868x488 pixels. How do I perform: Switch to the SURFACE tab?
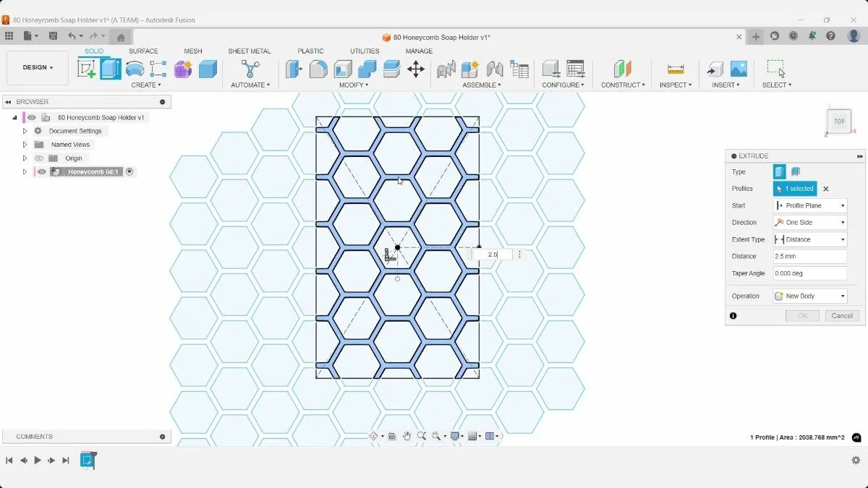pos(143,51)
